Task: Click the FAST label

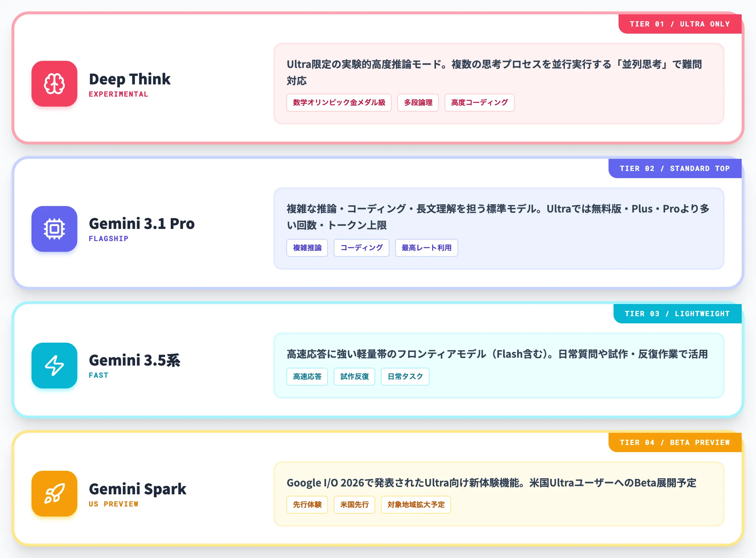Action: coord(98,375)
